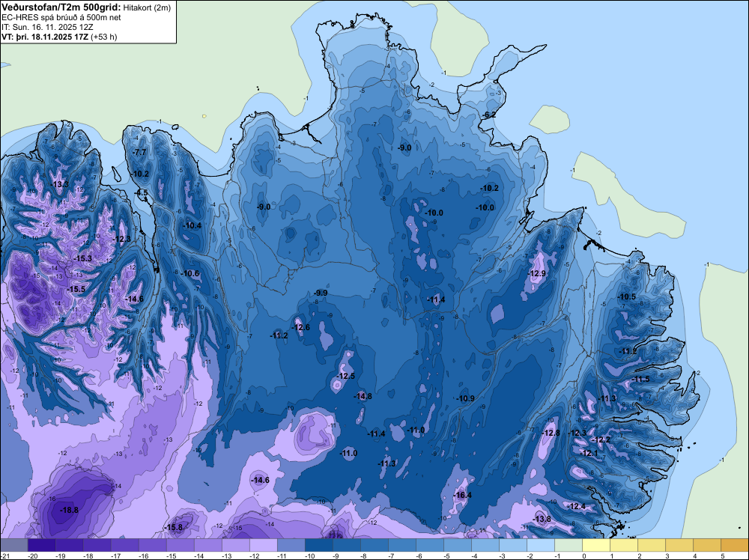Click the -16.4 temperature value on the map
This screenshot has height=560, width=749.
tap(462, 495)
